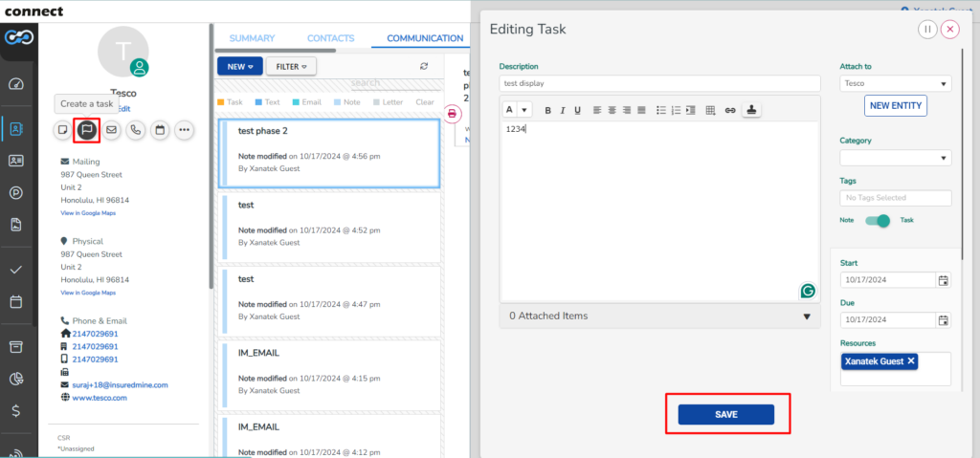
Task: Click the red print icon
Action: pos(453,114)
